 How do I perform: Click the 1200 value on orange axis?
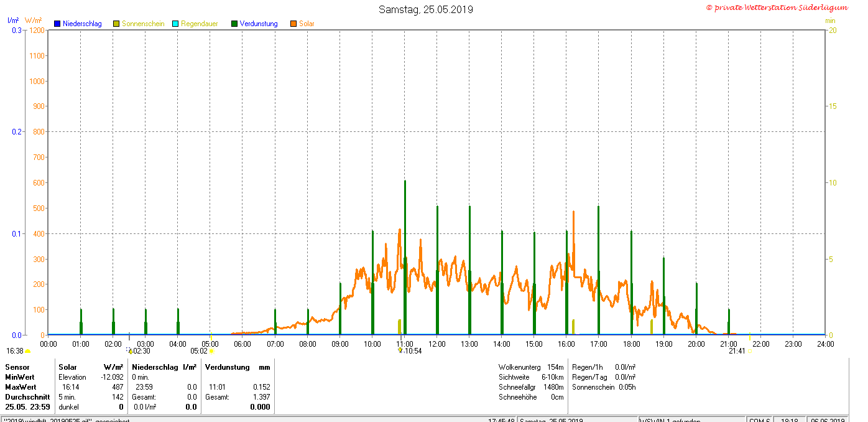pyautogui.click(x=37, y=30)
